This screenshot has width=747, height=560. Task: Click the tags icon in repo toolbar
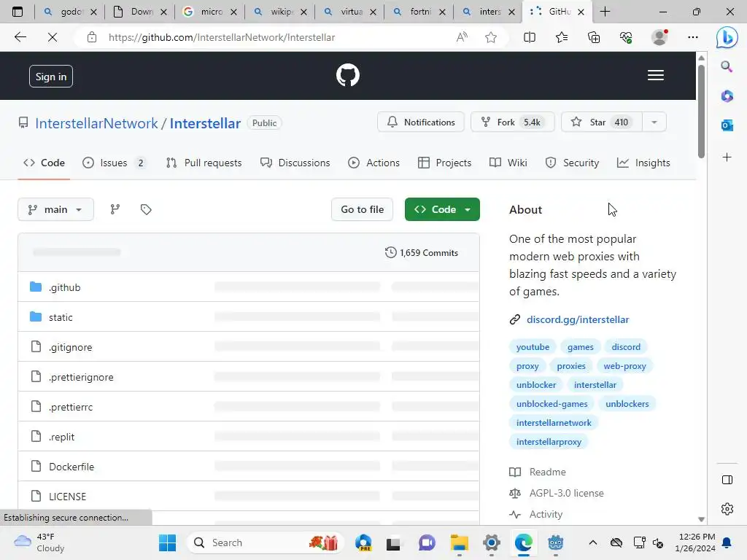pos(146,209)
